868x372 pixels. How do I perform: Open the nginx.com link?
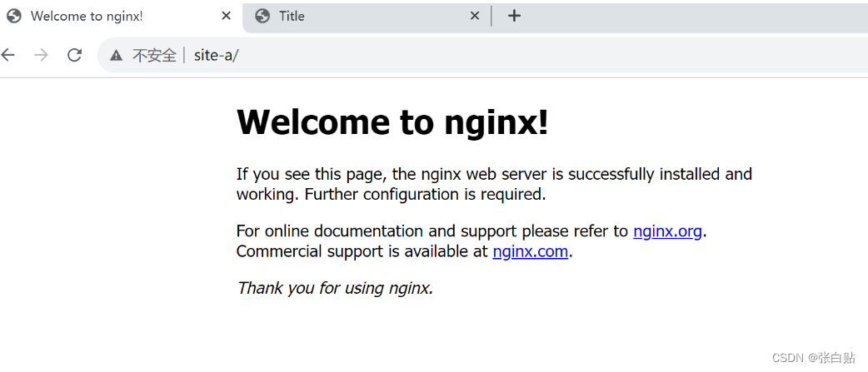tap(531, 251)
